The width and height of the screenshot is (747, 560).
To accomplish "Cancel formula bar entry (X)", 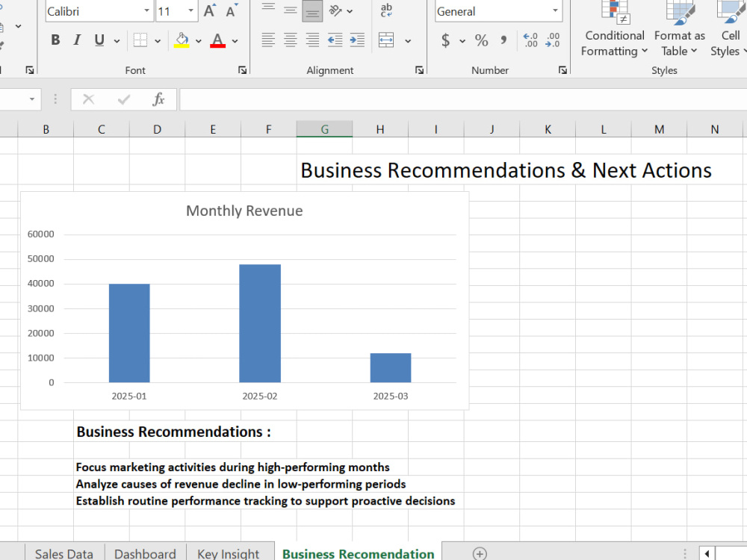I will click(89, 99).
